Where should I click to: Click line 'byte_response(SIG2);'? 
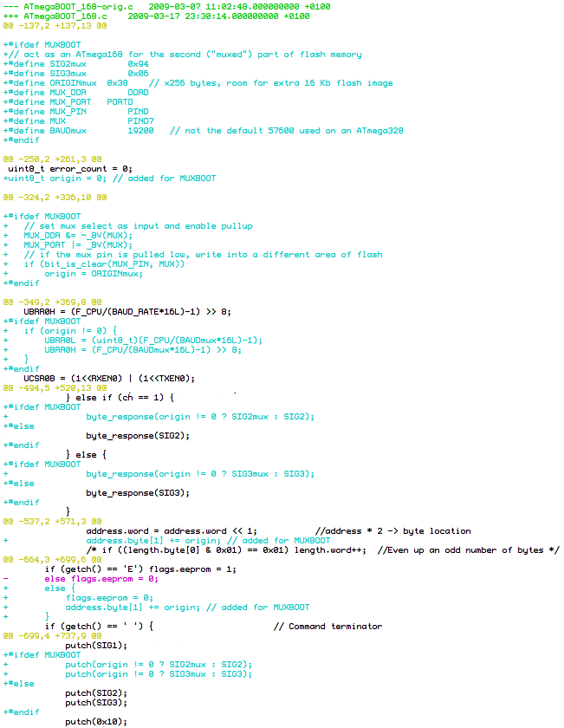click(x=138, y=435)
